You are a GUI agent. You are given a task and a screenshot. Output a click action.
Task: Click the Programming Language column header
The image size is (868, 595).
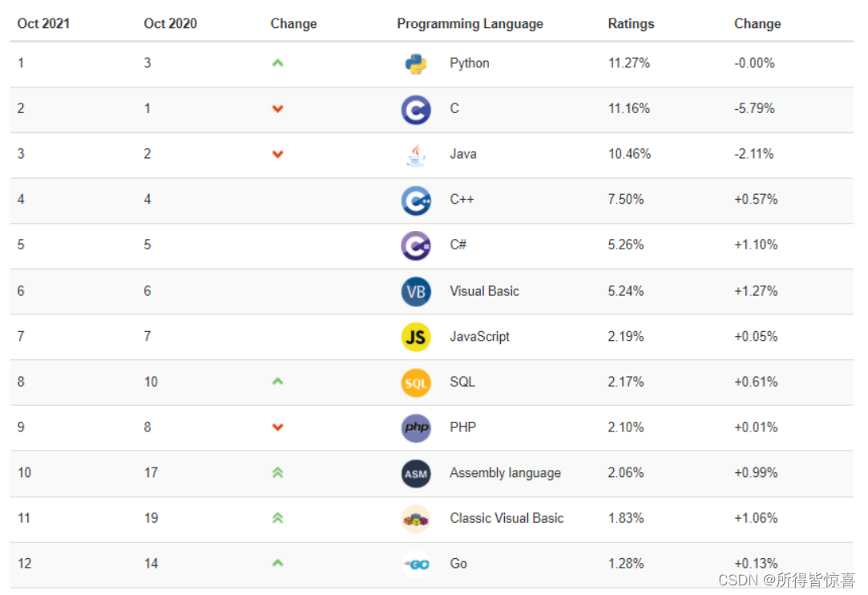pyautogui.click(x=470, y=24)
